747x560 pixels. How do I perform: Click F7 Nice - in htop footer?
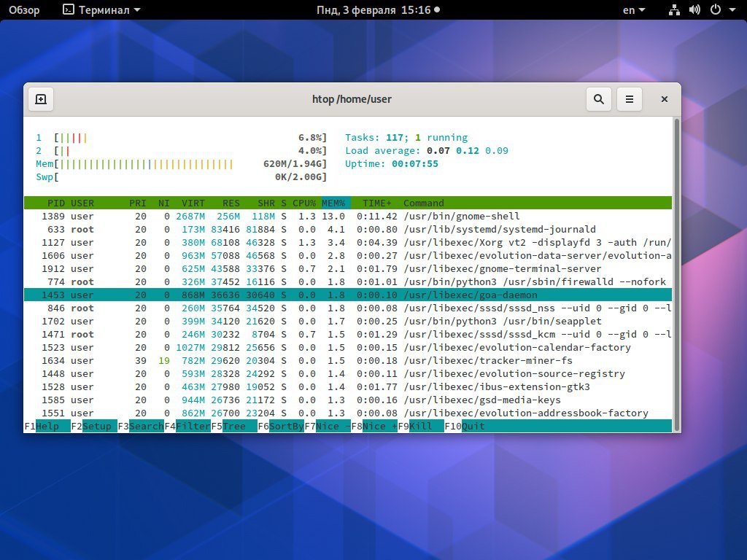click(328, 426)
